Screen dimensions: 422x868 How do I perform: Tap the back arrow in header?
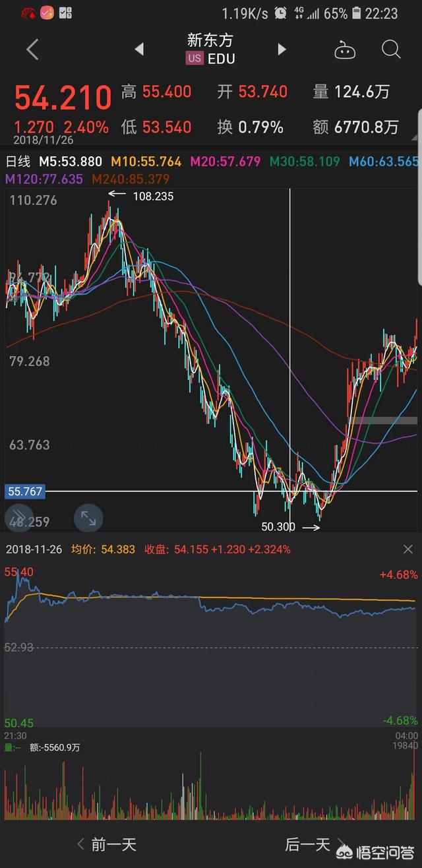32,49
